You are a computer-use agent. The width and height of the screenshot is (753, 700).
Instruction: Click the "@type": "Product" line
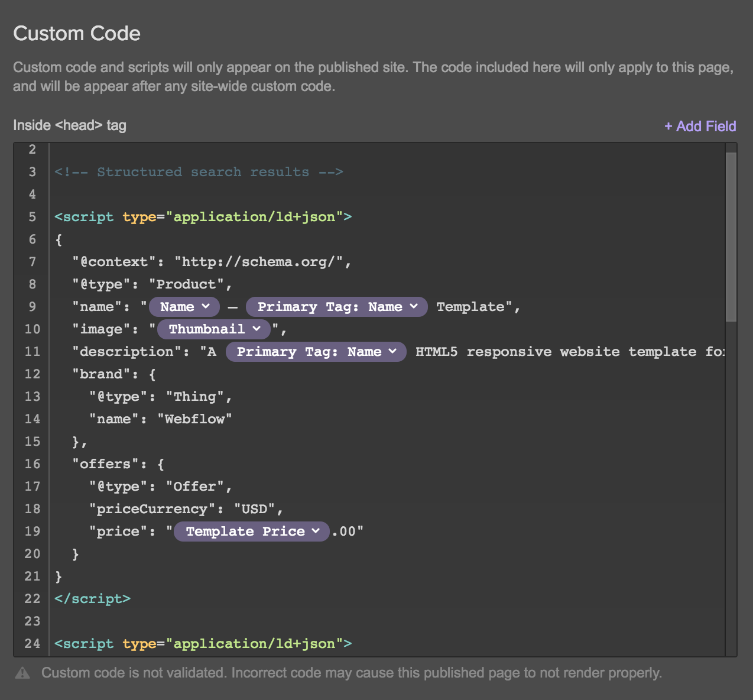pos(152,284)
